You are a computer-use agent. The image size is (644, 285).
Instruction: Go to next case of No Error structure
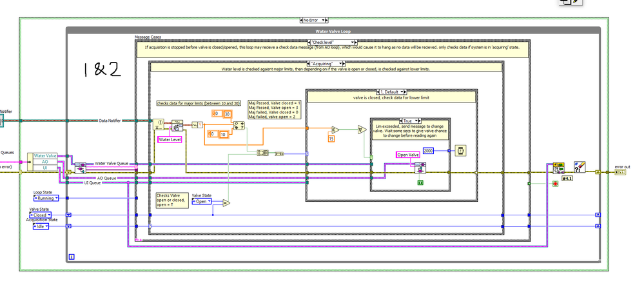(327, 20)
